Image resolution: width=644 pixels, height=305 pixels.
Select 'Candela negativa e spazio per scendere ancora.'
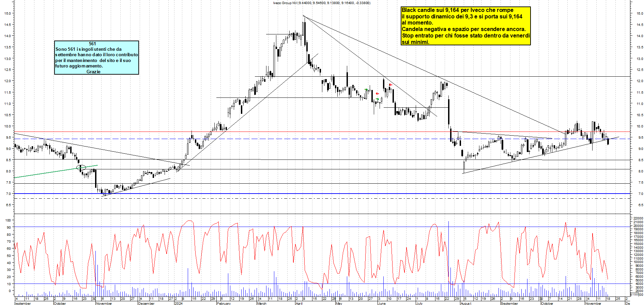point(464,29)
